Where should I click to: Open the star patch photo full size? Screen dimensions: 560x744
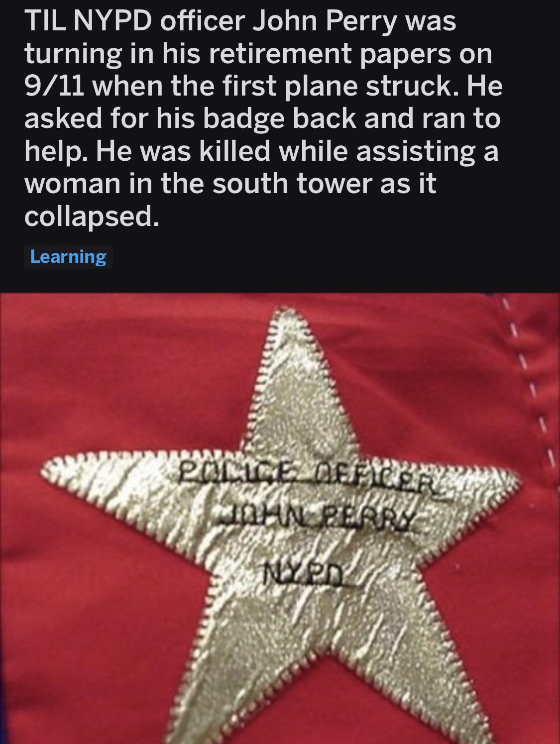click(280, 518)
